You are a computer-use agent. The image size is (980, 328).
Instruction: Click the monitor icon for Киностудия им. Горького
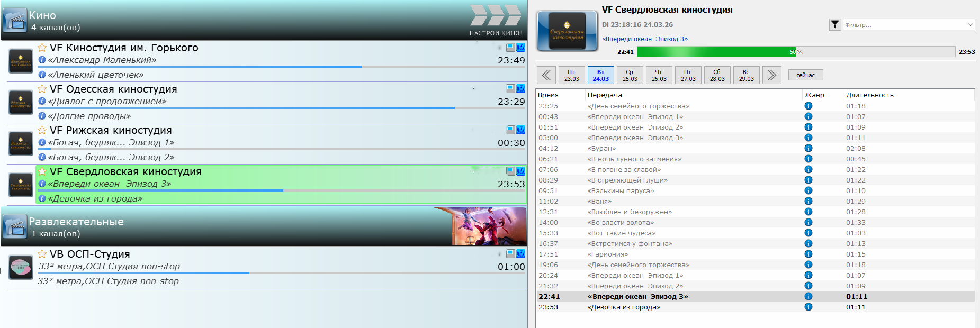pos(510,47)
